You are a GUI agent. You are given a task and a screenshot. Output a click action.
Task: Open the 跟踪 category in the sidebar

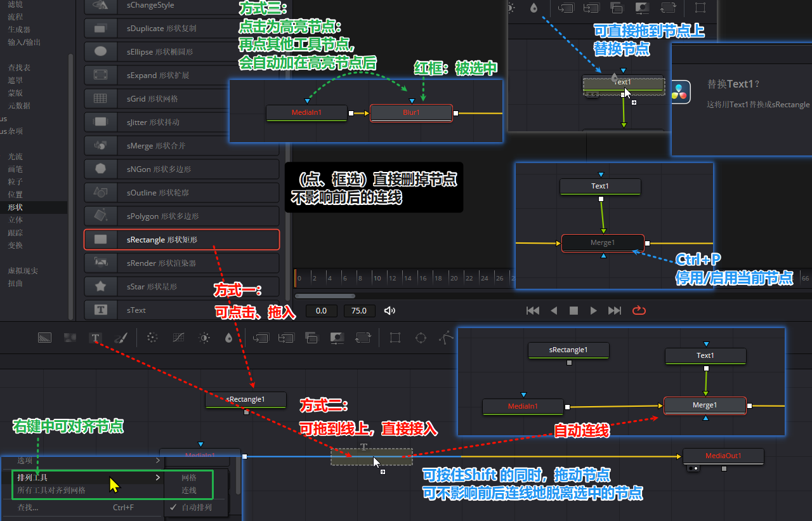[x=15, y=232]
